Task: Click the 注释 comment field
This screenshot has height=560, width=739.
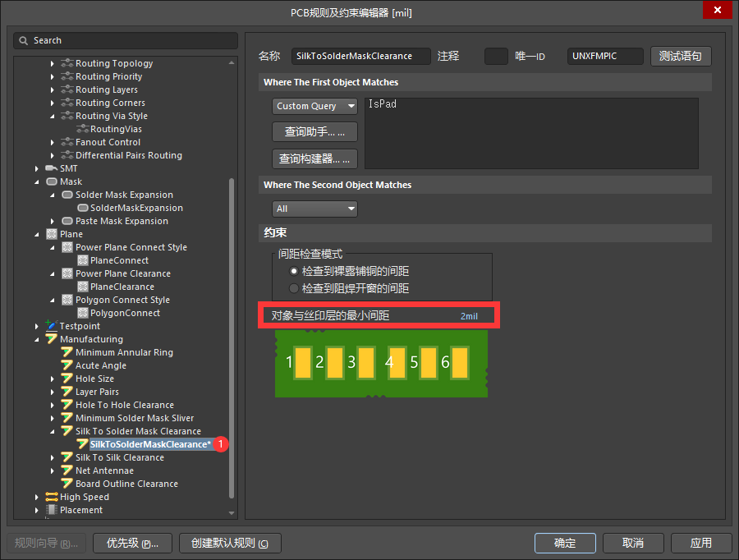Action: [x=496, y=56]
